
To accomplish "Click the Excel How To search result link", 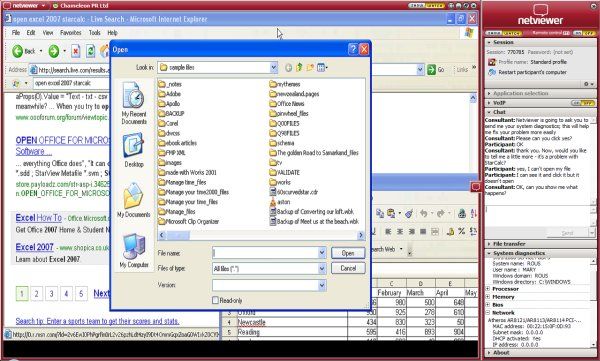I will pos(39,218).
